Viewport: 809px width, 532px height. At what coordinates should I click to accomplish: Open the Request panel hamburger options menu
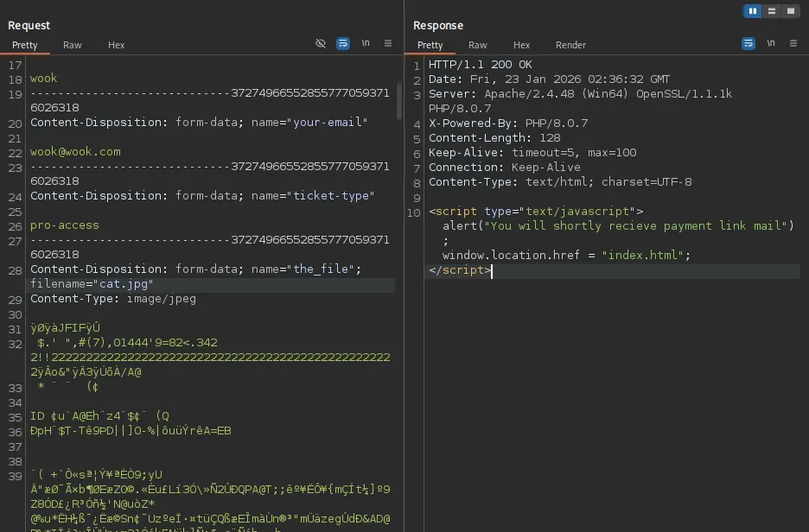(388, 43)
